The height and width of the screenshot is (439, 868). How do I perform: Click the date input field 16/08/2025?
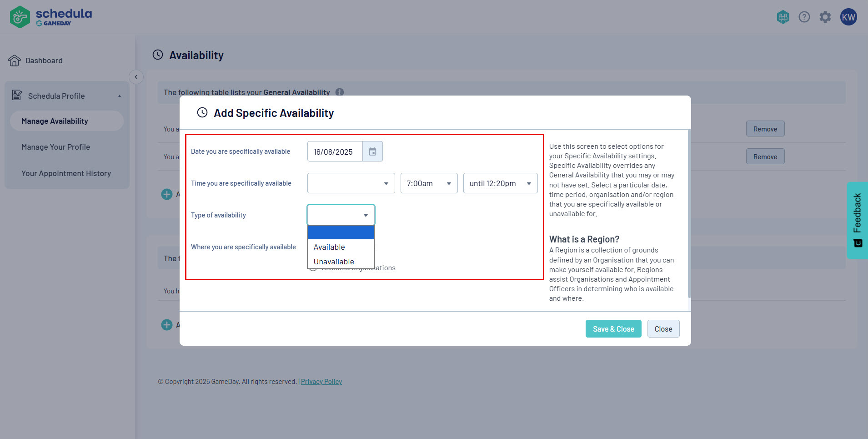(x=335, y=151)
